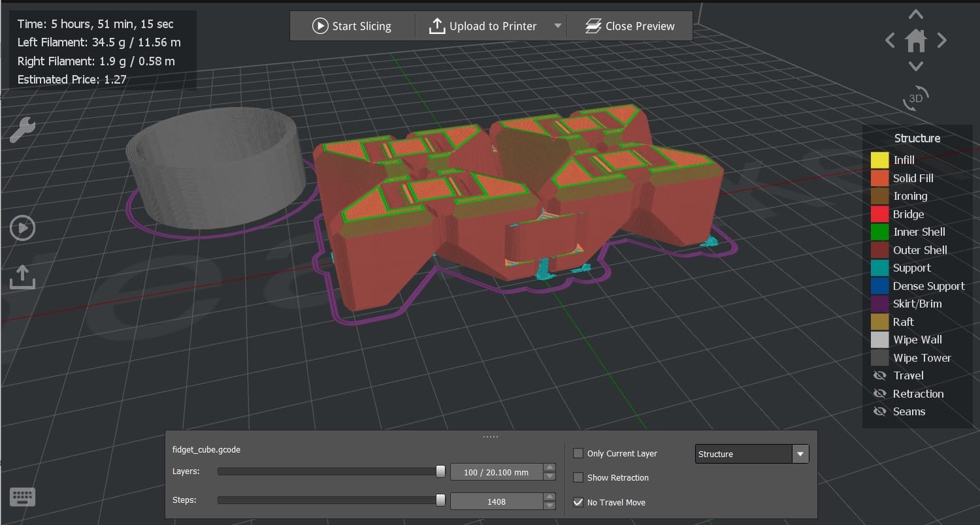The image size is (980, 525).
Task: Click the play preview icon on the left sidebar
Action: tap(22, 229)
